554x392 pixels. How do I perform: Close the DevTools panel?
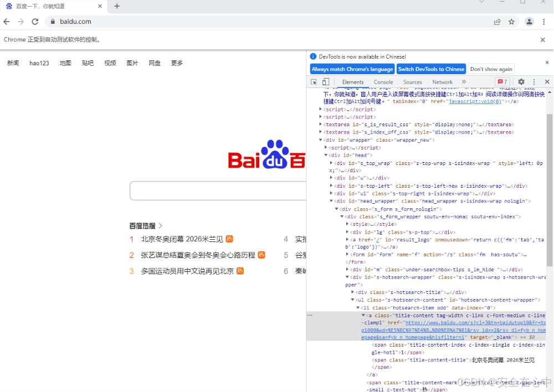coord(547,82)
